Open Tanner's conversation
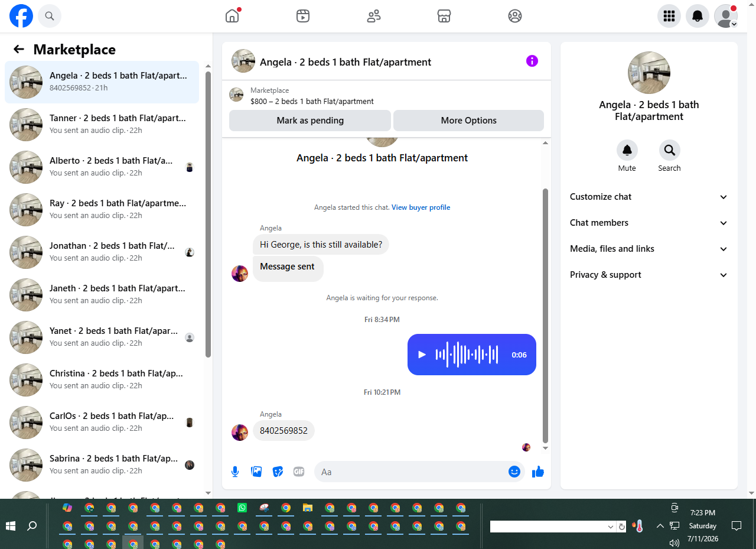The height and width of the screenshot is (549, 756). [x=102, y=125]
